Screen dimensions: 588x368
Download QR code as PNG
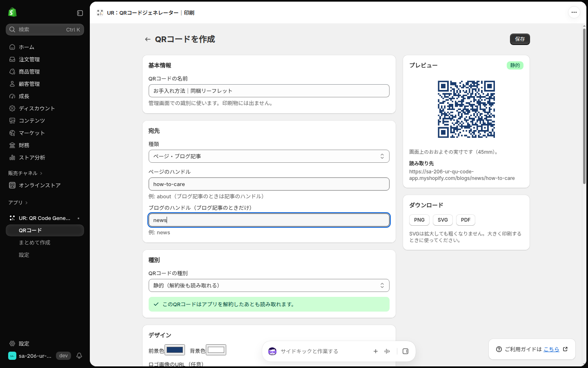coord(419,220)
